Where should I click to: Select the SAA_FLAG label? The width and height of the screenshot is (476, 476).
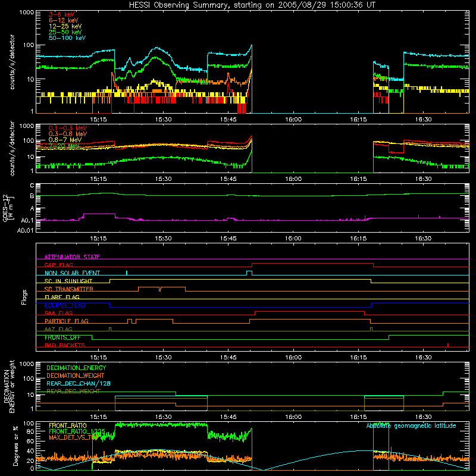click(x=58, y=313)
